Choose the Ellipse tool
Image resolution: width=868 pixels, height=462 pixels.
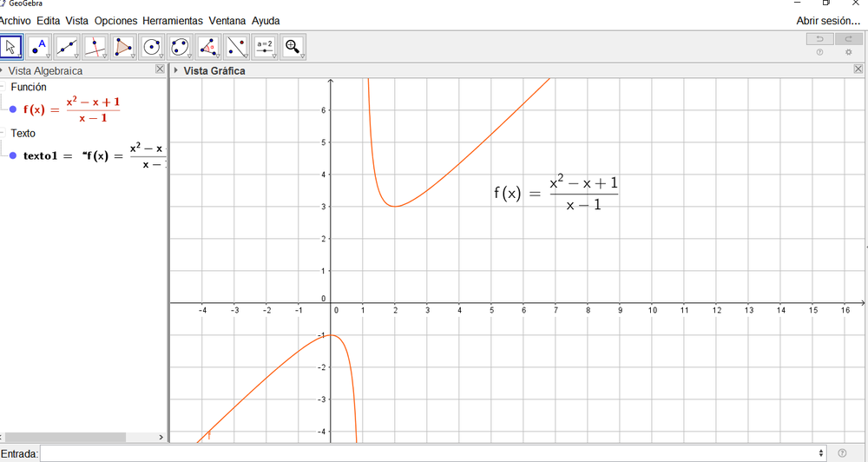(x=180, y=47)
